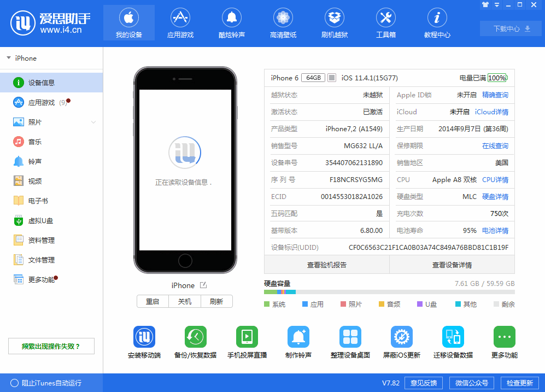Click the device color swatch near 64GB
545x392 pixels.
[332, 78]
